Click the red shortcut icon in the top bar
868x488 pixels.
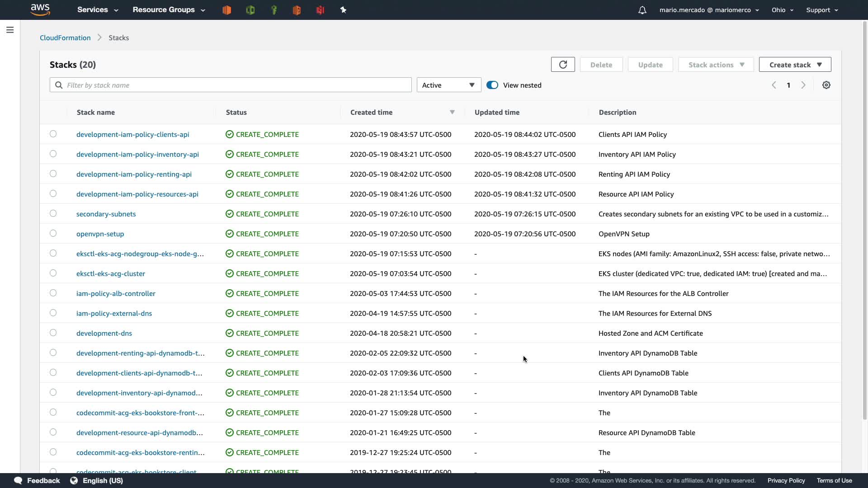[320, 10]
